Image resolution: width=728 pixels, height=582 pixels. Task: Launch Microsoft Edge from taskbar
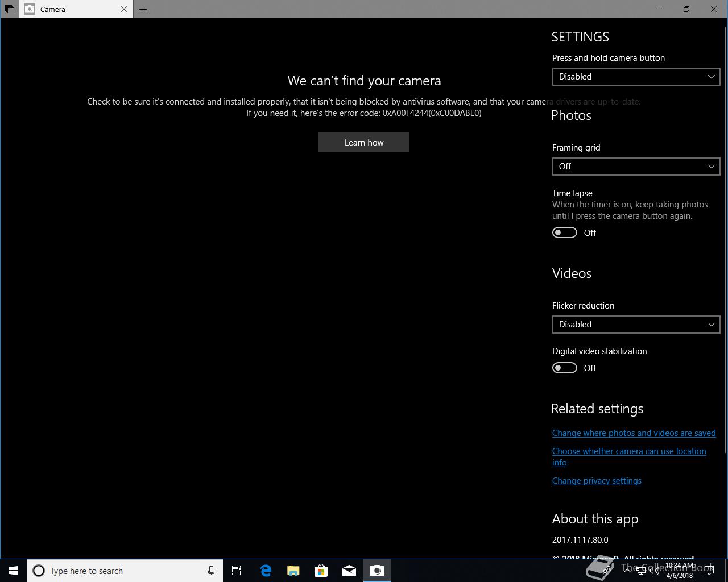(x=266, y=571)
